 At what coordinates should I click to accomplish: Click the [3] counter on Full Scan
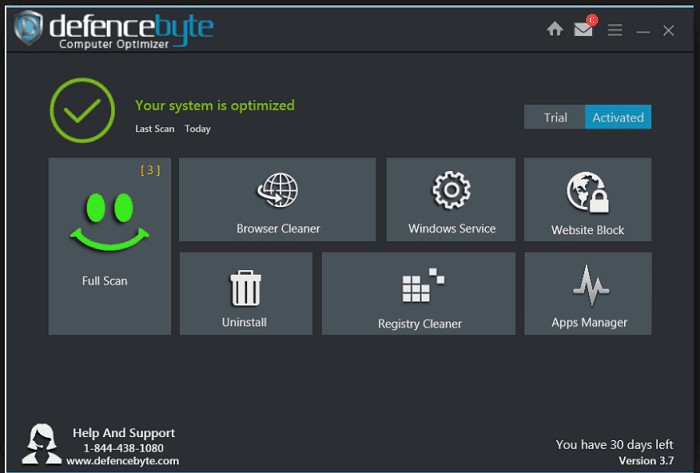pos(150,170)
